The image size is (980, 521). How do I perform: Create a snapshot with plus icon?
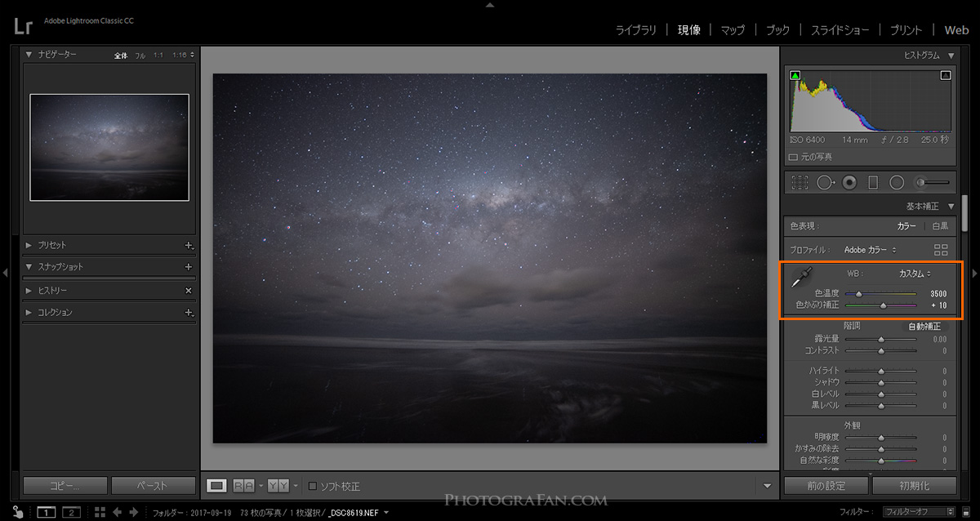pos(189,267)
